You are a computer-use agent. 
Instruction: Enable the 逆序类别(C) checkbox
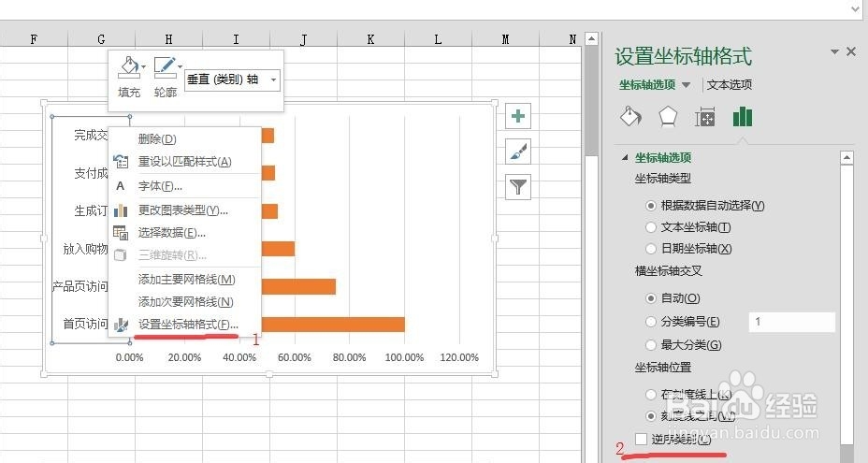coord(641,440)
